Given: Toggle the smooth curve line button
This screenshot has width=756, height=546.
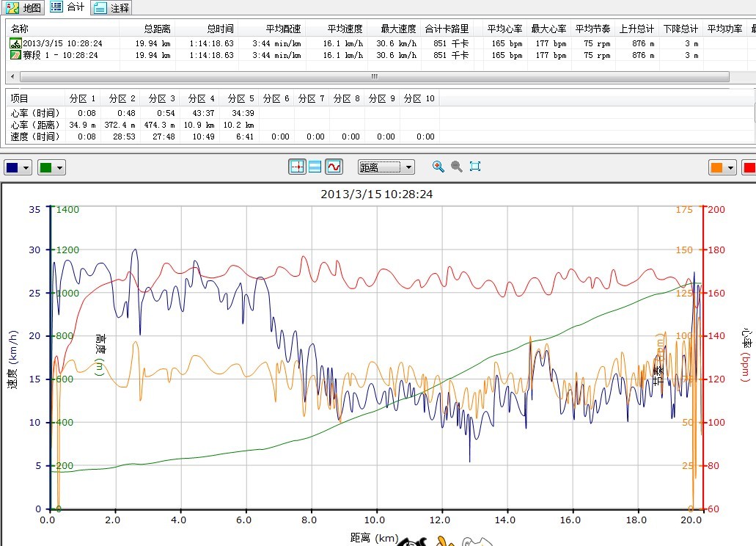Looking at the screenshot, I should (x=334, y=167).
